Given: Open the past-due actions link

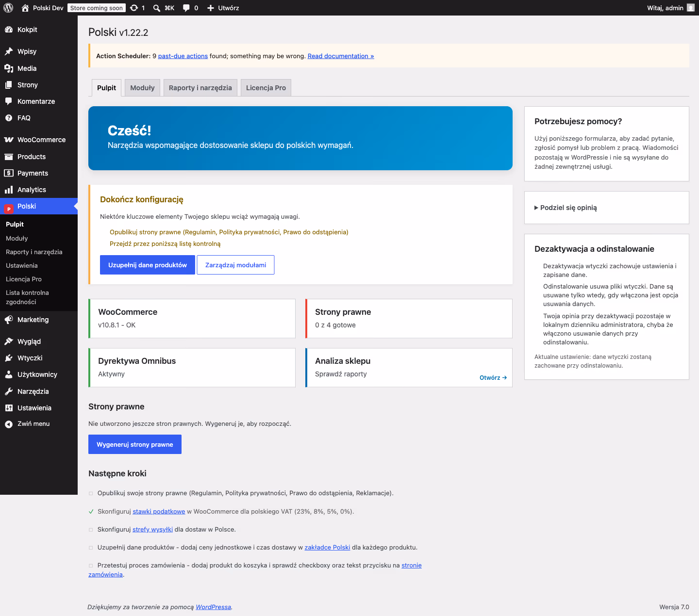Looking at the screenshot, I should pos(183,56).
